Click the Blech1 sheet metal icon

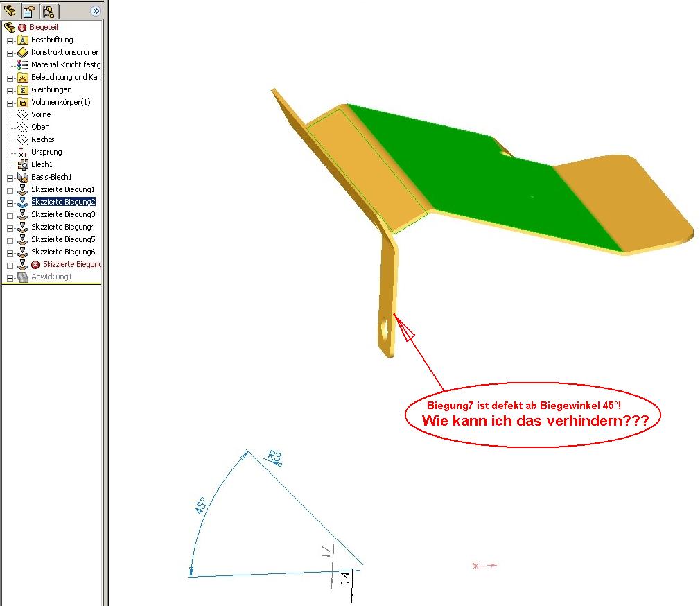pos(22,165)
